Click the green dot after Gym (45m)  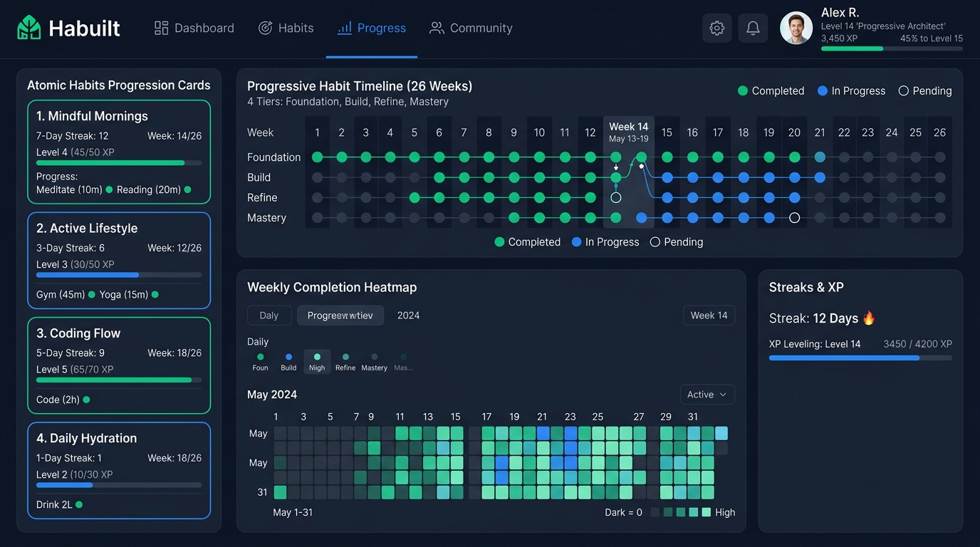[92, 294]
